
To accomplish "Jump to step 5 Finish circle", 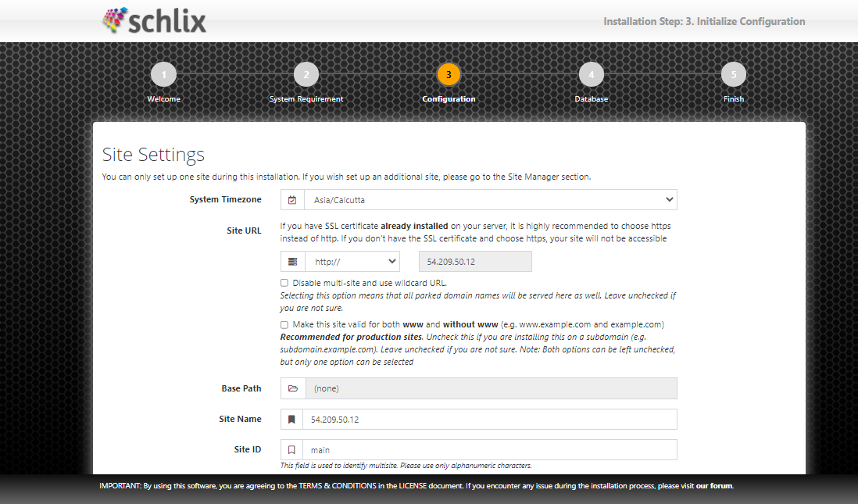I will coord(734,74).
